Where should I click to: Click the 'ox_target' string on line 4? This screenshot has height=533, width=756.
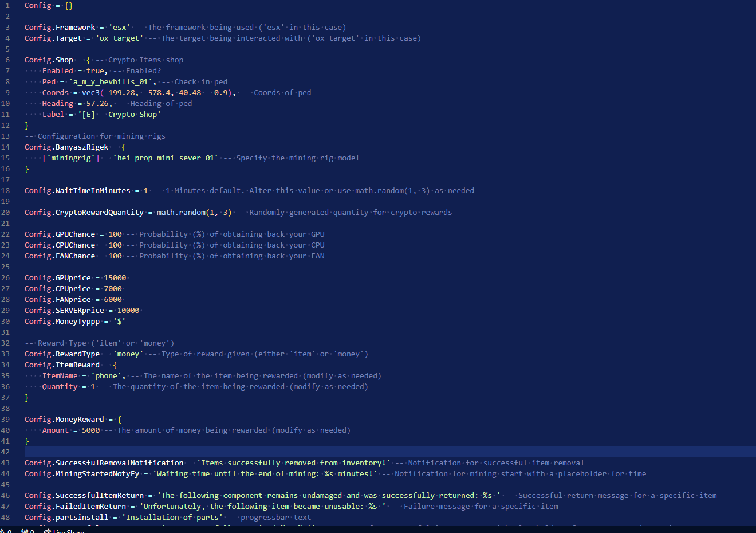point(120,38)
